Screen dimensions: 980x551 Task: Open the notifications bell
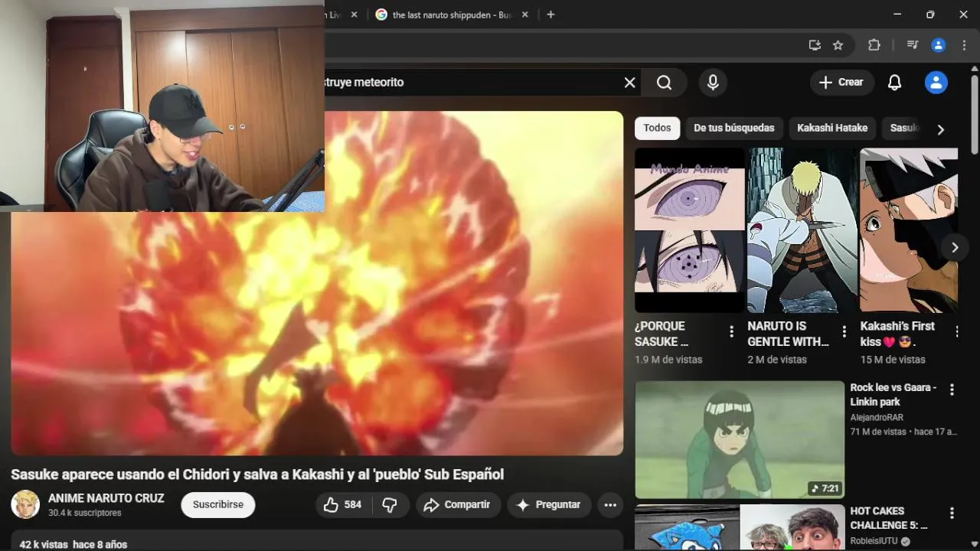[894, 83]
